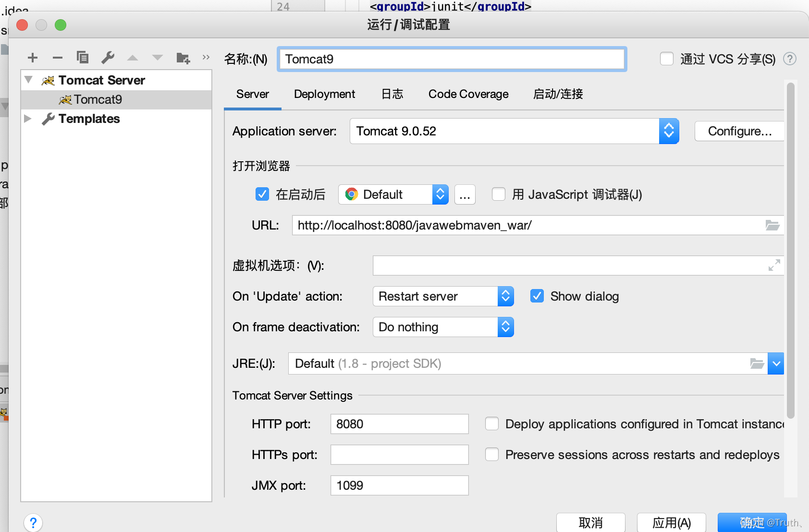The width and height of the screenshot is (809, 532).
Task: Click the Templates wrench icon in the tree
Action: pos(48,119)
